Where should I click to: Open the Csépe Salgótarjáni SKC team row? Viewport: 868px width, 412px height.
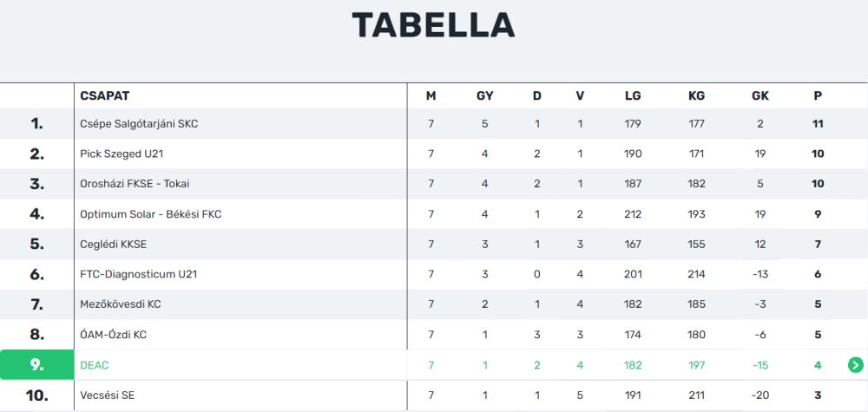click(x=139, y=124)
